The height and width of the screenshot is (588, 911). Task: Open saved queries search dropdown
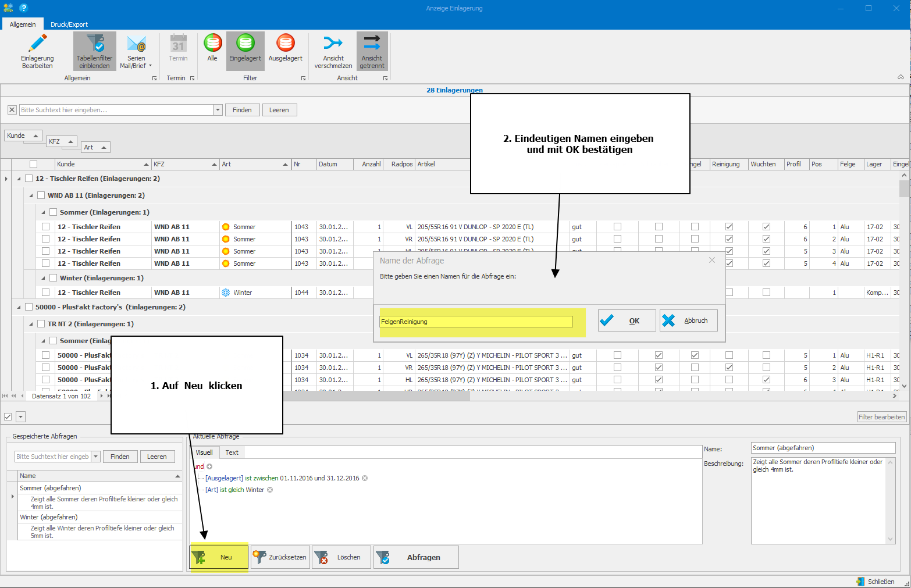(96, 457)
